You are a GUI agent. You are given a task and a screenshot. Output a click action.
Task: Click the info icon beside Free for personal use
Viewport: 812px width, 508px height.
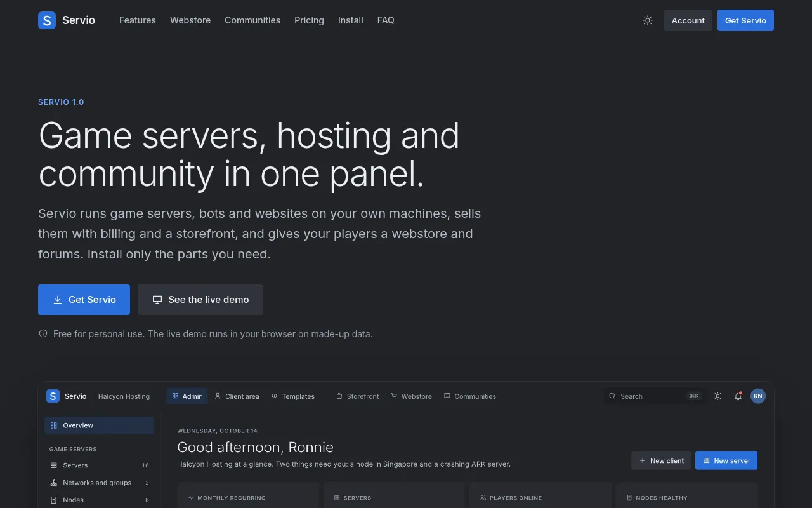click(43, 333)
